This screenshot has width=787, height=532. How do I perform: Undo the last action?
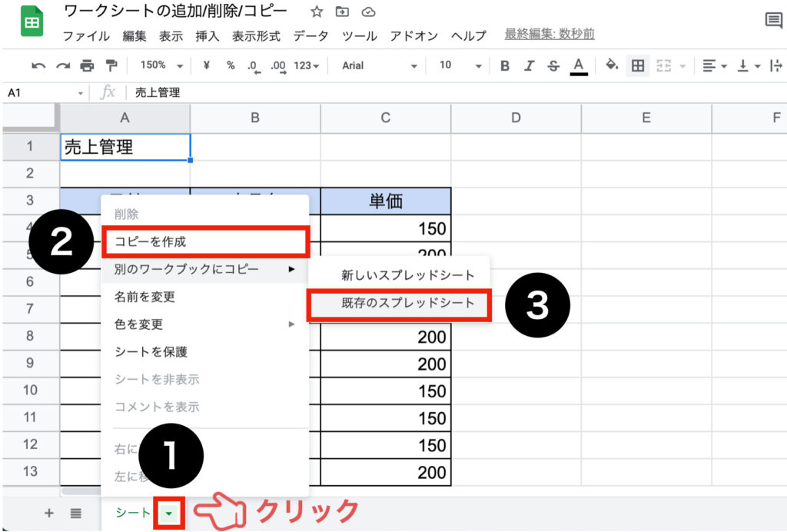click(38, 66)
